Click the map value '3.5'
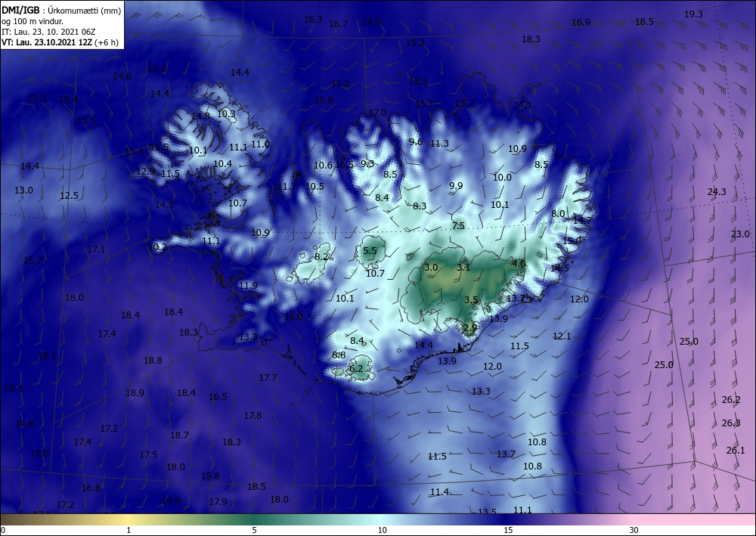This screenshot has height=536, width=756. [x=471, y=300]
